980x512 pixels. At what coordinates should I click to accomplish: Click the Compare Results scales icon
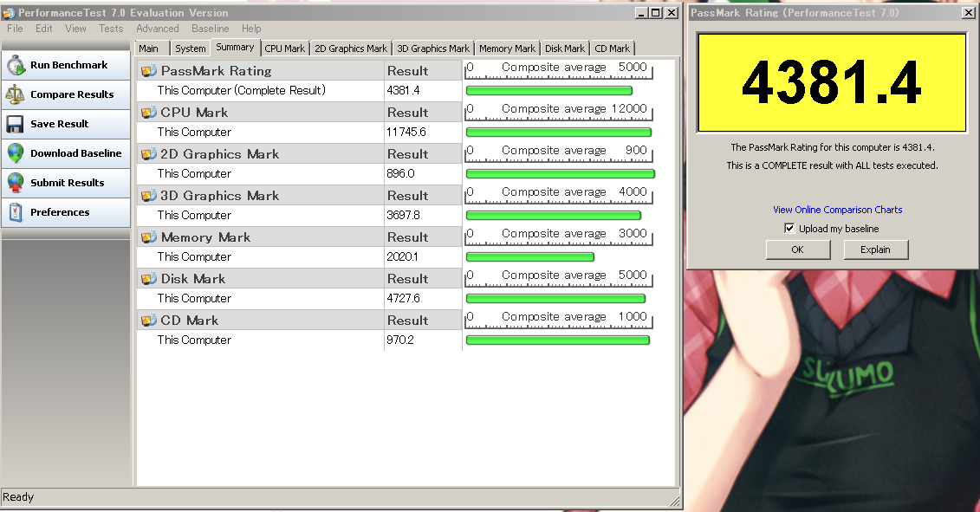tap(15, 94)
